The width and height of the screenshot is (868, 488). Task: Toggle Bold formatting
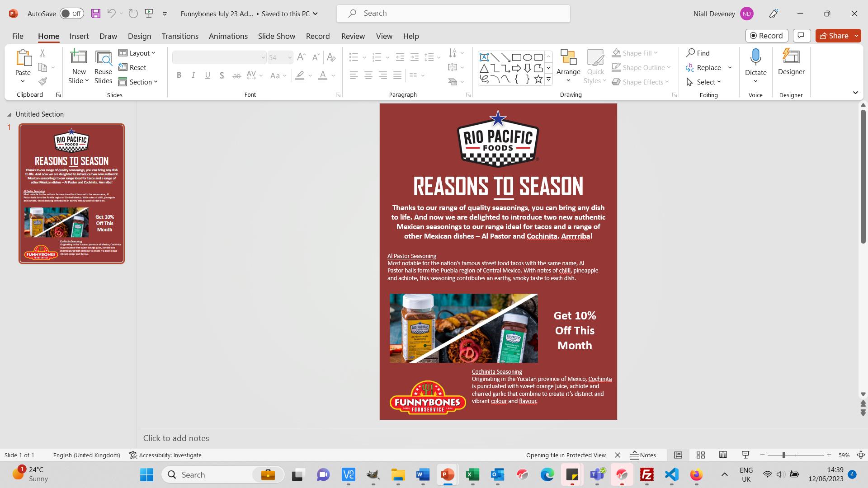[x=179, y=75]
